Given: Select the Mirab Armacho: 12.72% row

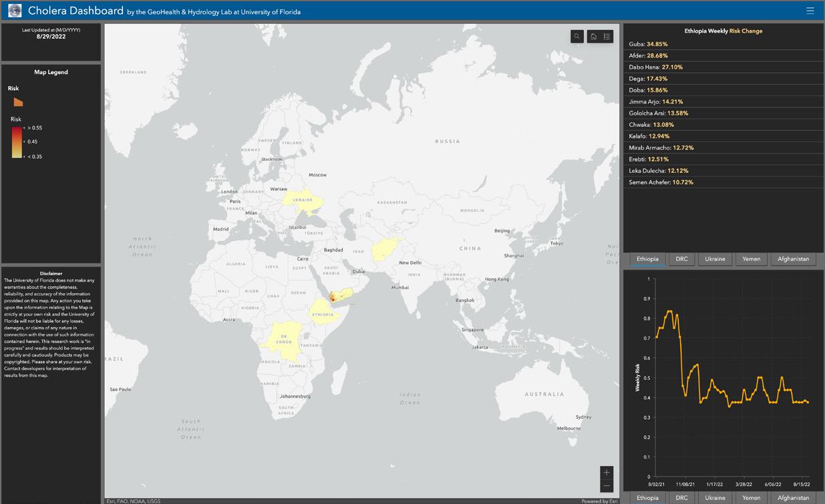Looking at the screenshot, I should click(723, 148).
